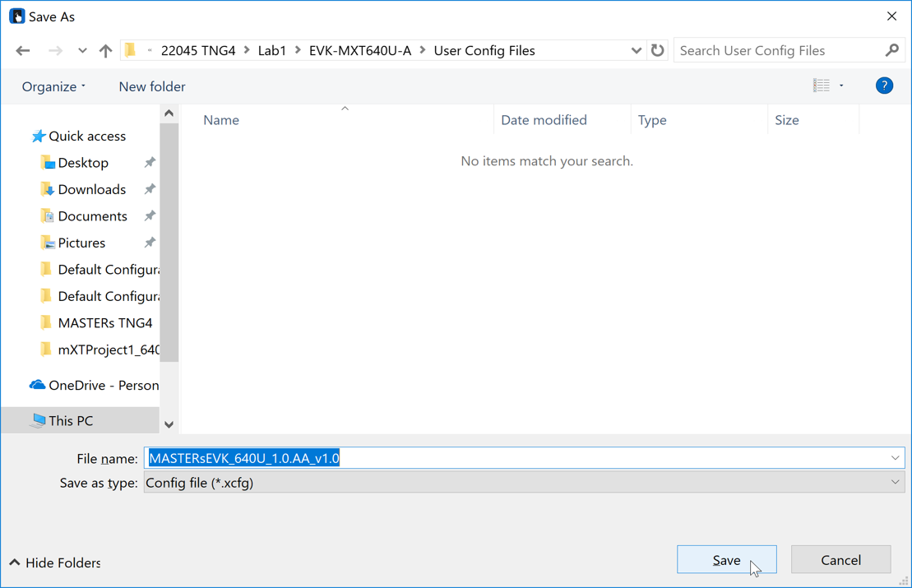Expand the address bar path dropdown

coord(636,51)
